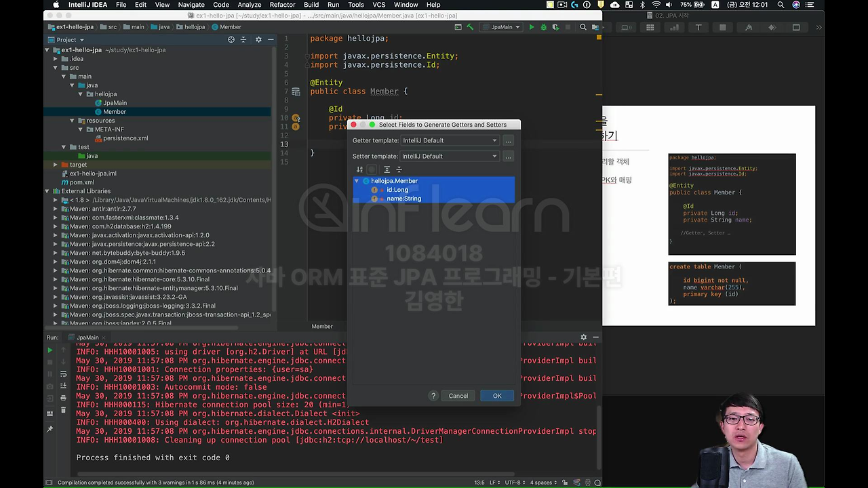Screen dimensions: 868x488
Task: Click Run with Coverage icon in the top toolbar
Action: click(x=555, y=27)
